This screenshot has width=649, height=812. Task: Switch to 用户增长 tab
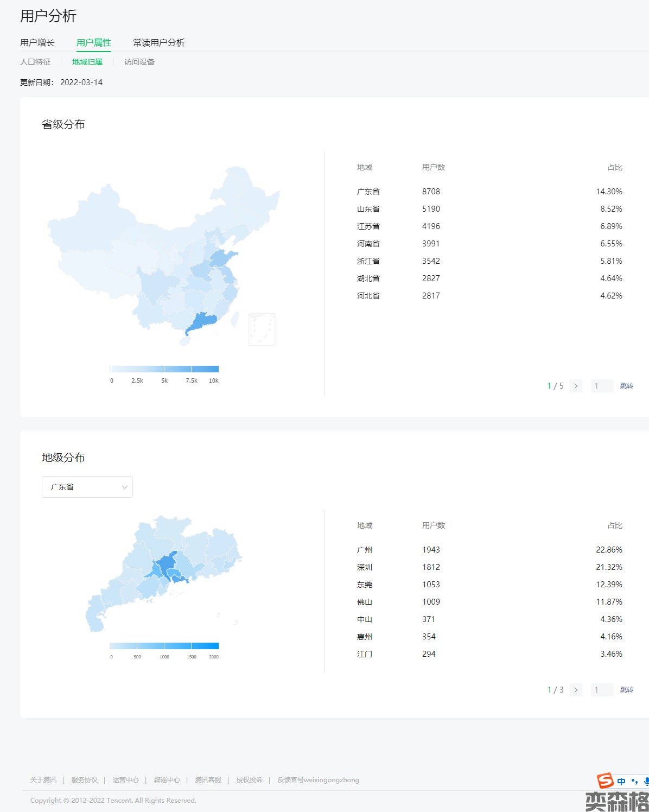pyautogui.click(x=37, y=43)
